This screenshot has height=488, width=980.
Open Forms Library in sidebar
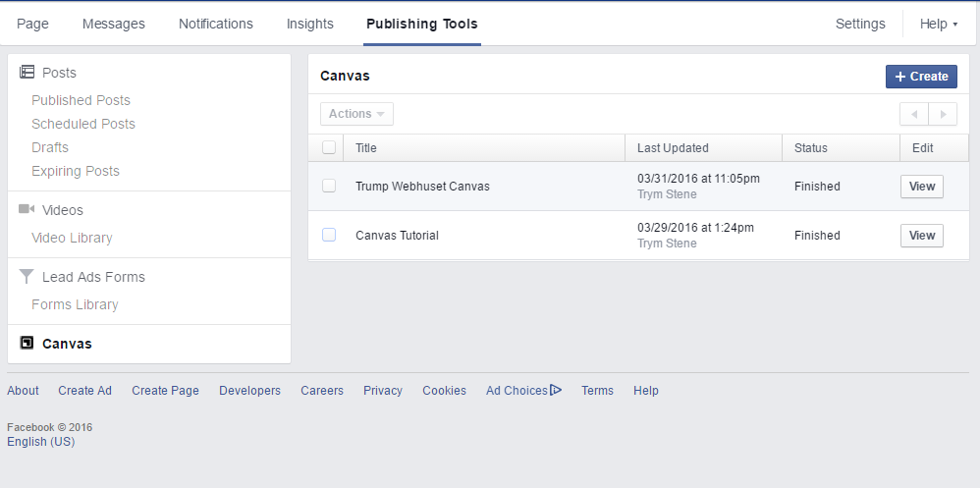[x=75, y=305]
